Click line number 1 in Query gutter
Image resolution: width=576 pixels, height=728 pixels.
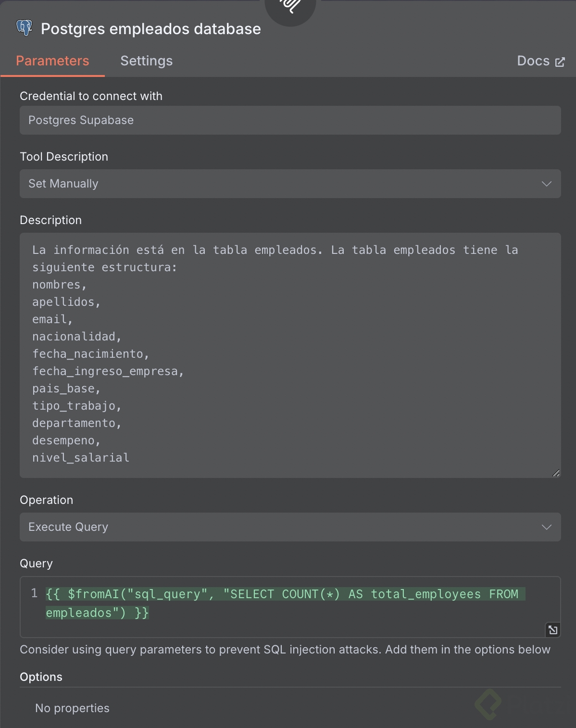pyautogui.click(x=34, y=593)
